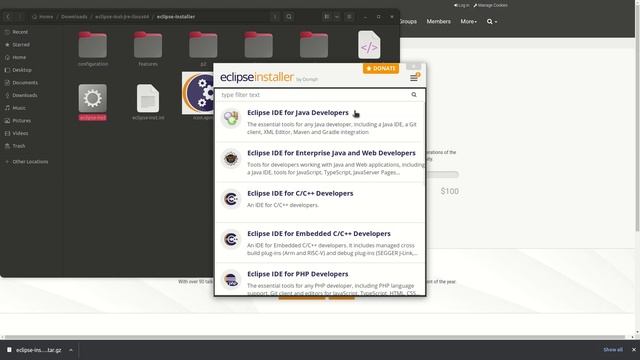Click eclipse-installer in the path bar
This screenshot has height=360, width=640.
tap(176, 17)
